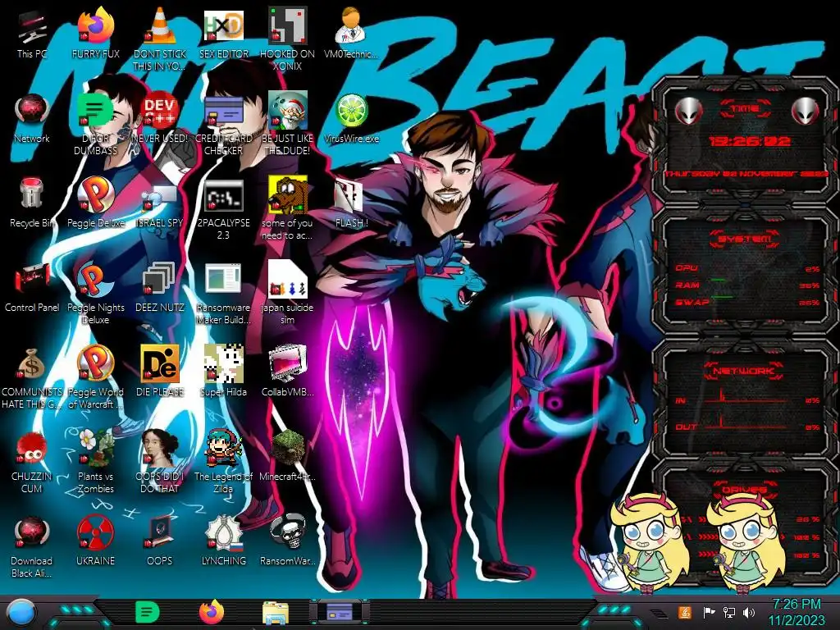Click the right alien head on TIME gadget
The height and width of the screenshot is (630, 840).
[806, 111]
